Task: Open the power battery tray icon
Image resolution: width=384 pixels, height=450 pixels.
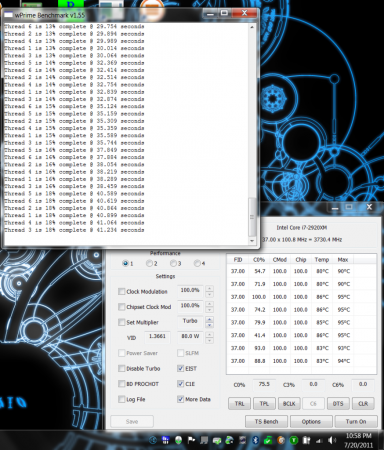Action: coord(306,440)
